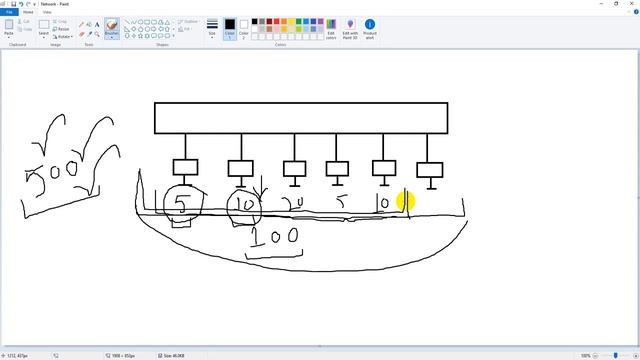
Task: Expand the Paste options arrow
Action: click(9, 37)
